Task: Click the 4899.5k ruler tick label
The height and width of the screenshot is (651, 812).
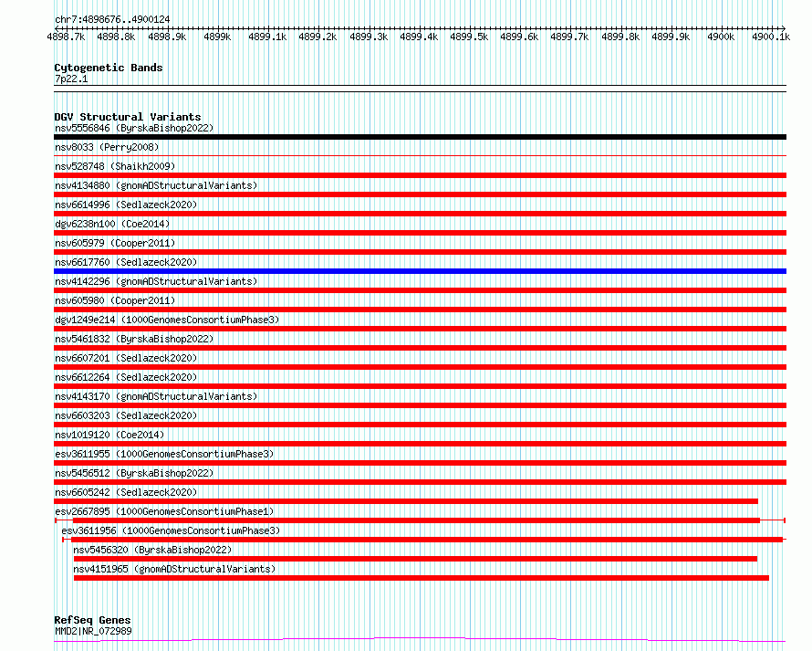Action: pyautogui.click(x=469, y=37)
